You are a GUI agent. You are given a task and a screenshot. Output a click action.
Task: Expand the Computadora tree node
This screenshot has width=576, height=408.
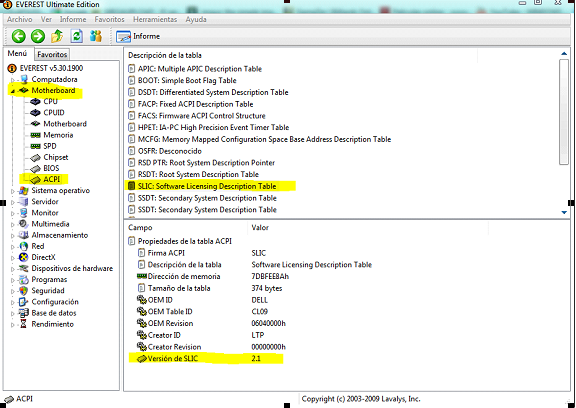pyautogui.click(x=12, y=80)
